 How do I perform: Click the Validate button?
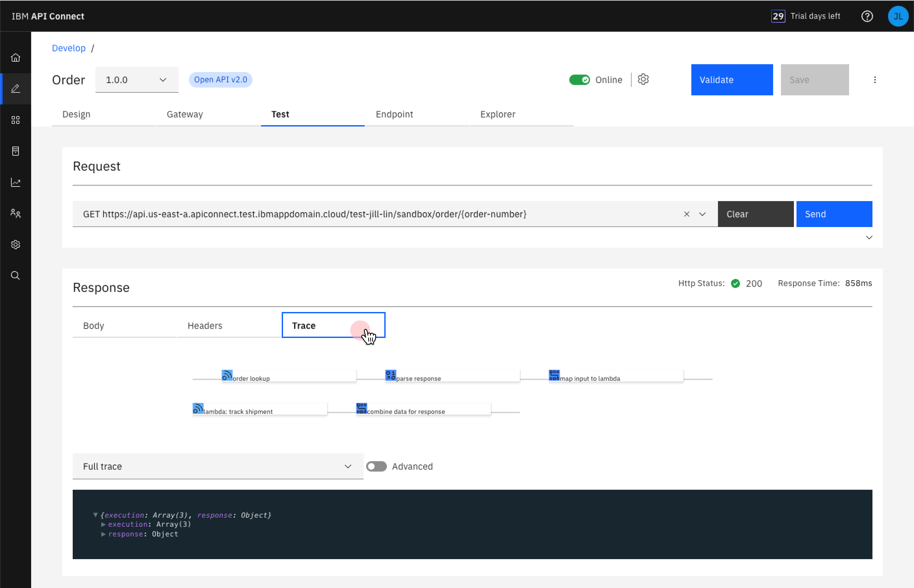[732, 79]
